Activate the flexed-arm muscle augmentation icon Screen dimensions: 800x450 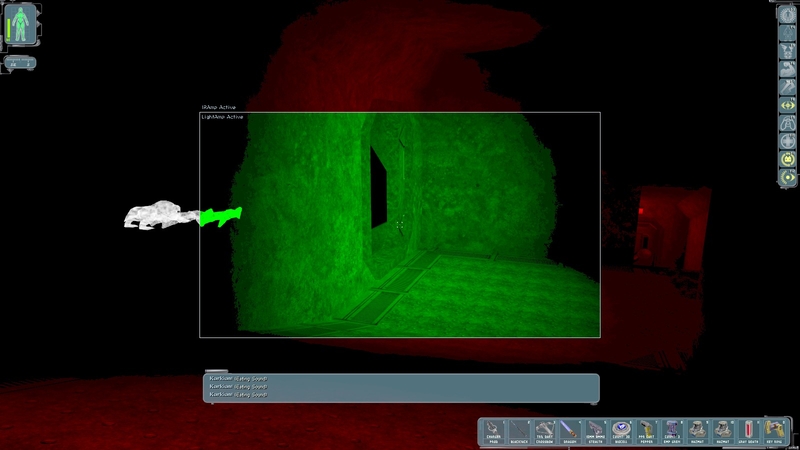tap(787, 69)
